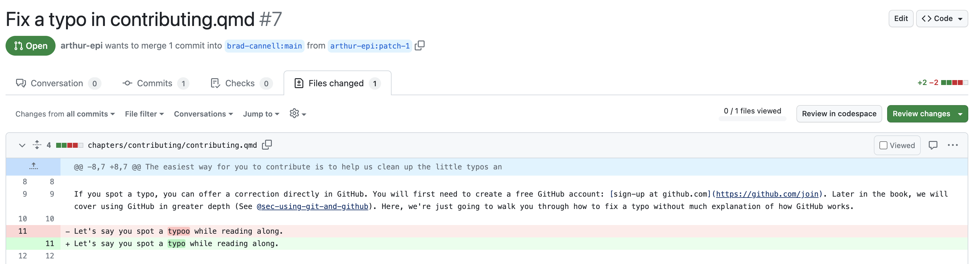Collapse the contributing.qmd file diff
Image resolution: width=980 pixels, height=264 pixels.
(x=22, y=145)
